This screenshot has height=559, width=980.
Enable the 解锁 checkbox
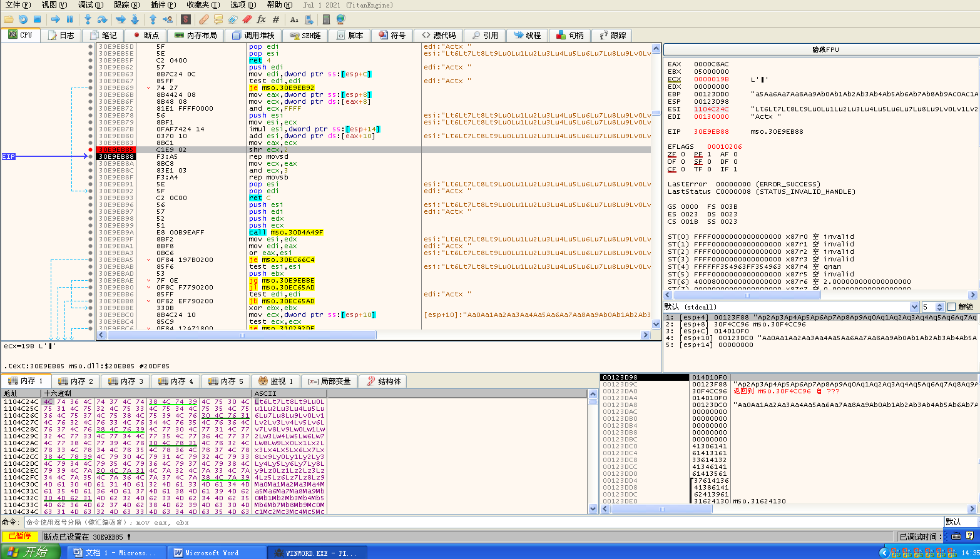pyautogui.click(x=952, y=307)
